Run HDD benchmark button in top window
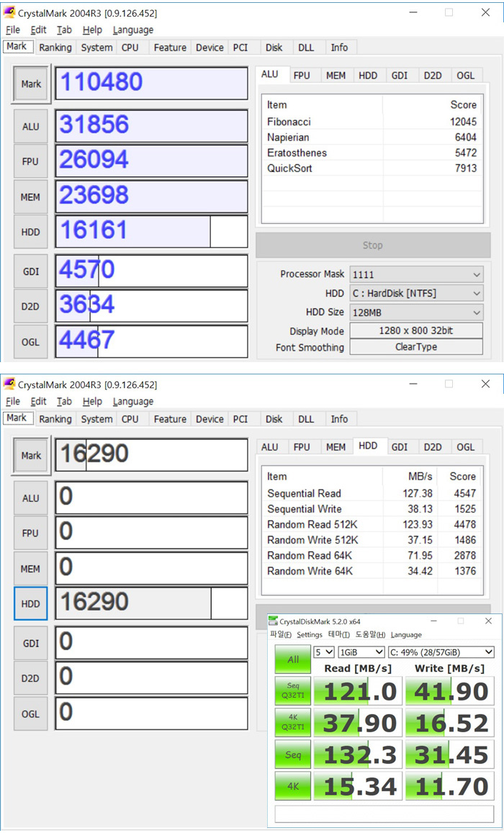 [30, 232]
